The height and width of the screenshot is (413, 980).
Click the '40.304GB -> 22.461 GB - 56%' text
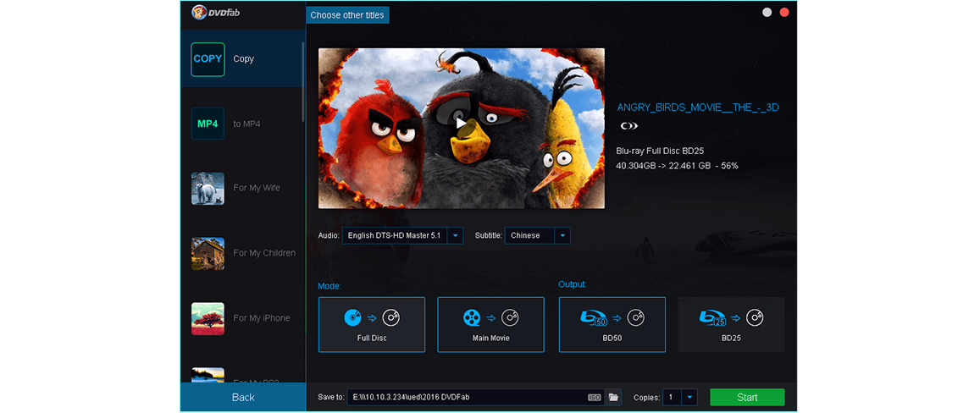tap(678, 166)
